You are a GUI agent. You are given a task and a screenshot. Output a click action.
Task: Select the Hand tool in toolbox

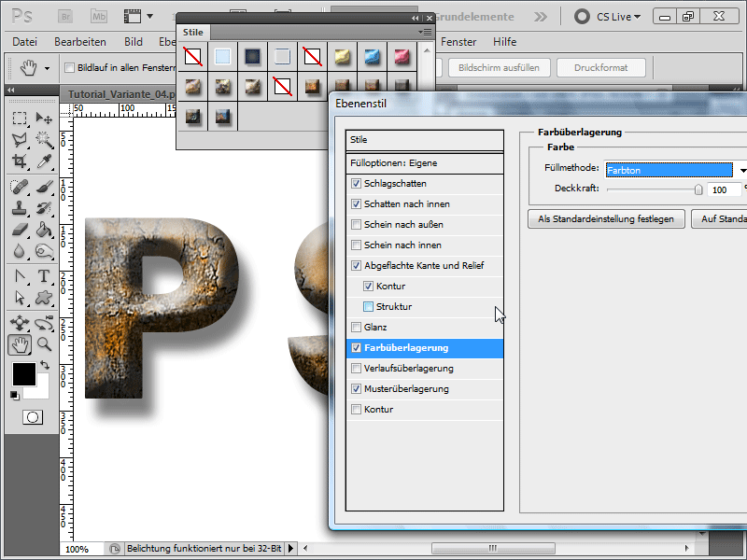pyautogui.click(x=20, y=344)
